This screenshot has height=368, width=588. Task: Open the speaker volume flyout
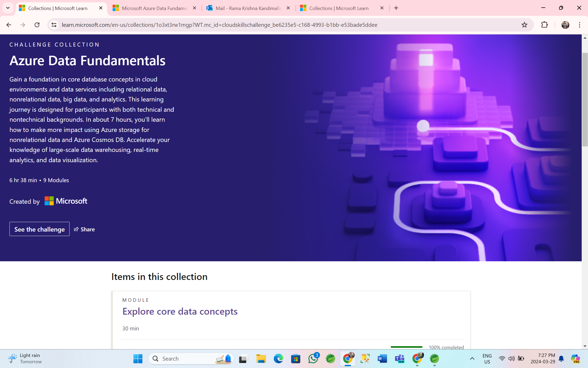point(511,358)
